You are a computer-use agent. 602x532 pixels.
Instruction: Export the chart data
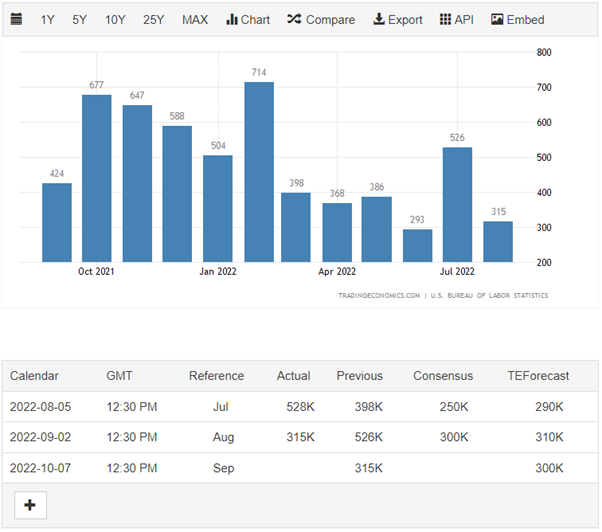pos(397,19)
